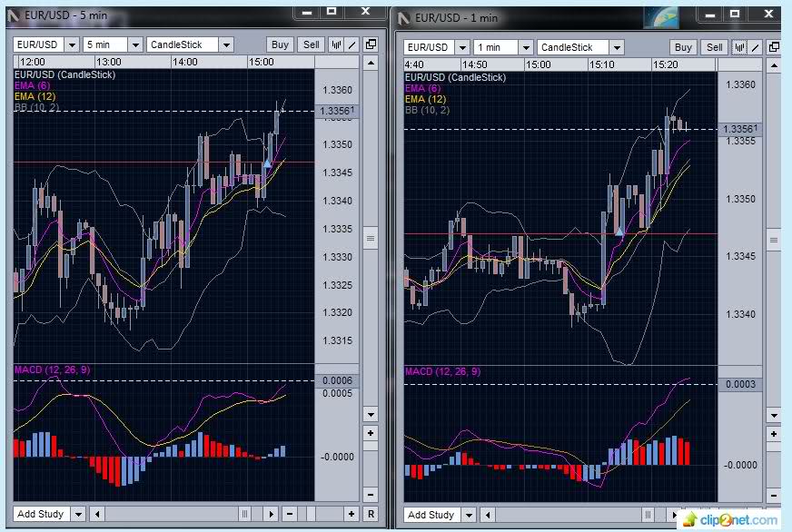Click vertical scroll up arrow, 5 min window
This screenshot has width=792, height=532.
tap(371, 63)
